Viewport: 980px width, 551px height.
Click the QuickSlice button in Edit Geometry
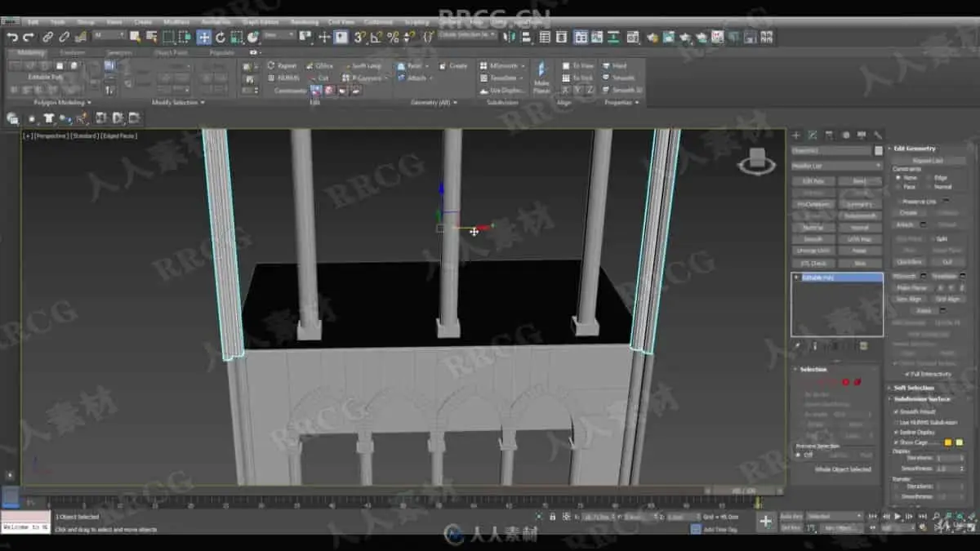[910, 263]
